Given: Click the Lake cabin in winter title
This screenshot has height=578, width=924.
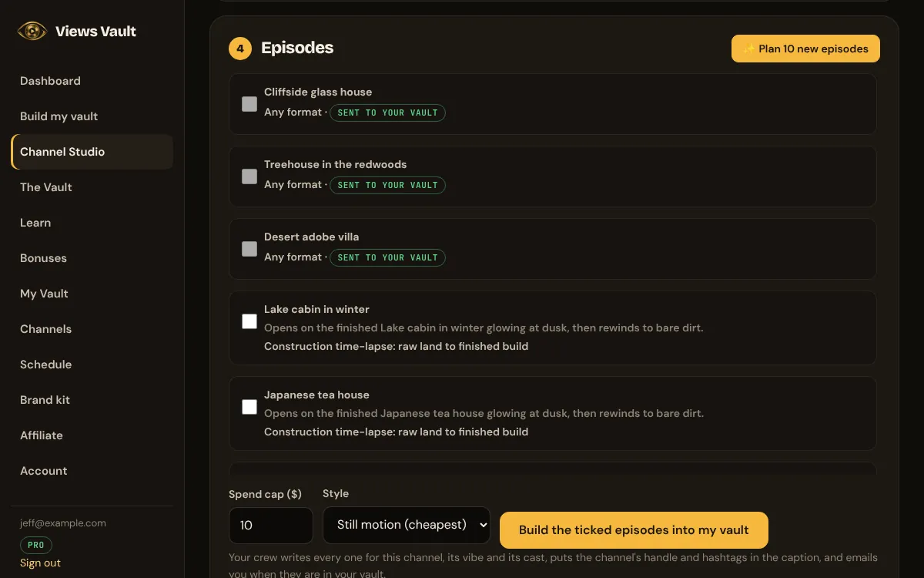Looking at the screenshot, I should click(x=316, y=309).
